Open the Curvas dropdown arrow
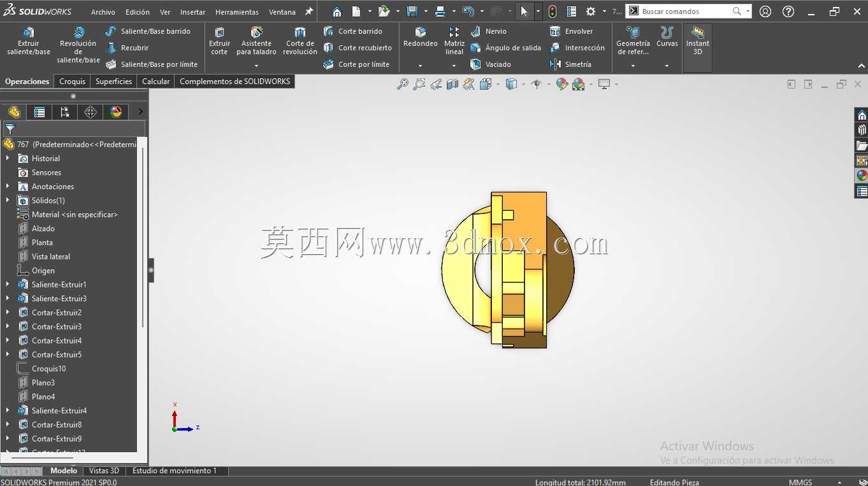The height and width of the screenshot is (486, 868). (667, 66)
